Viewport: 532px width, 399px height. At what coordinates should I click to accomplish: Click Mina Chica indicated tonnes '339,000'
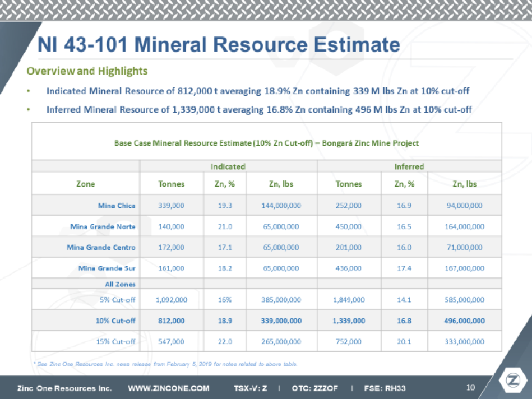[x=172, y=206]
